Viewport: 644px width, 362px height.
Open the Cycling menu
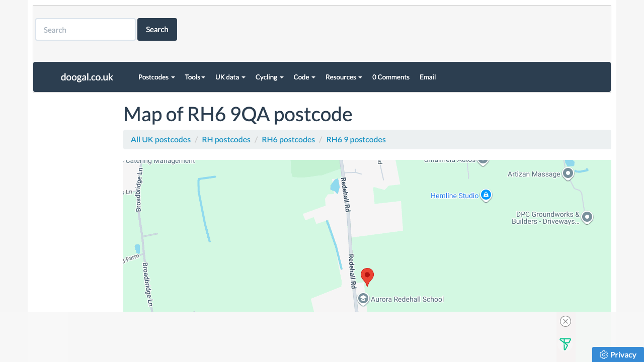click(x=269, y=77)
